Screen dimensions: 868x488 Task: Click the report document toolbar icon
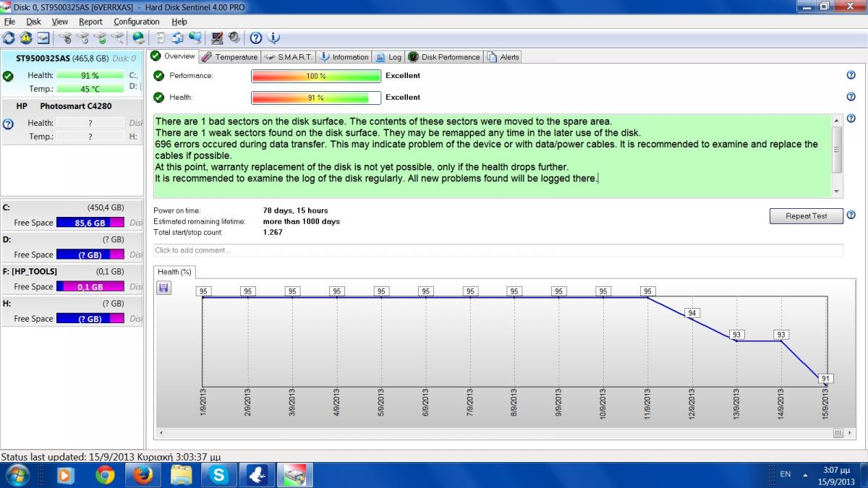coord(161,38)
